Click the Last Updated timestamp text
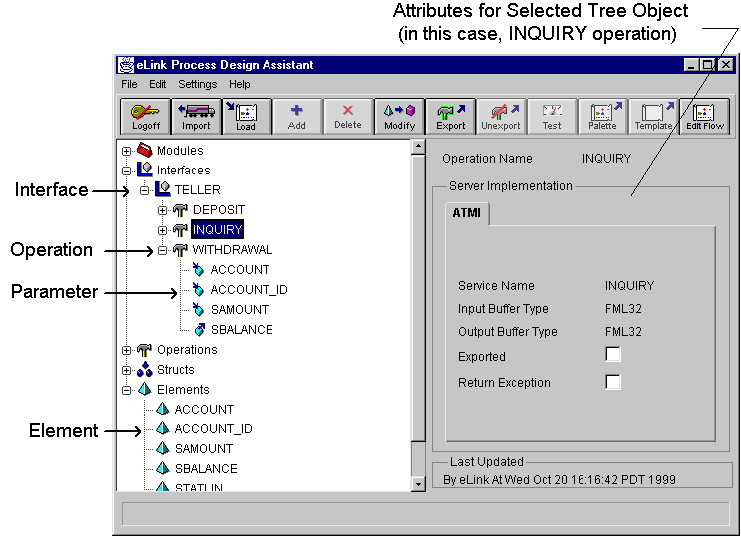Image resolution: width=741 pixels, height=537 pixels. tap(559, 479)
